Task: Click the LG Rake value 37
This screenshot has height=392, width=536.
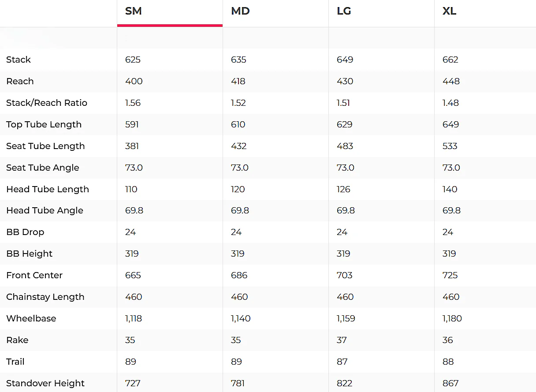Action: (342, 340)
